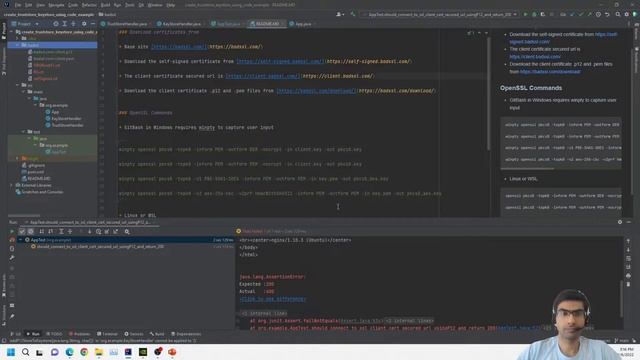Viewport: 640px width, 360px height.
Task: Start debugging with the bug icon
Action: tap(534, 14)
